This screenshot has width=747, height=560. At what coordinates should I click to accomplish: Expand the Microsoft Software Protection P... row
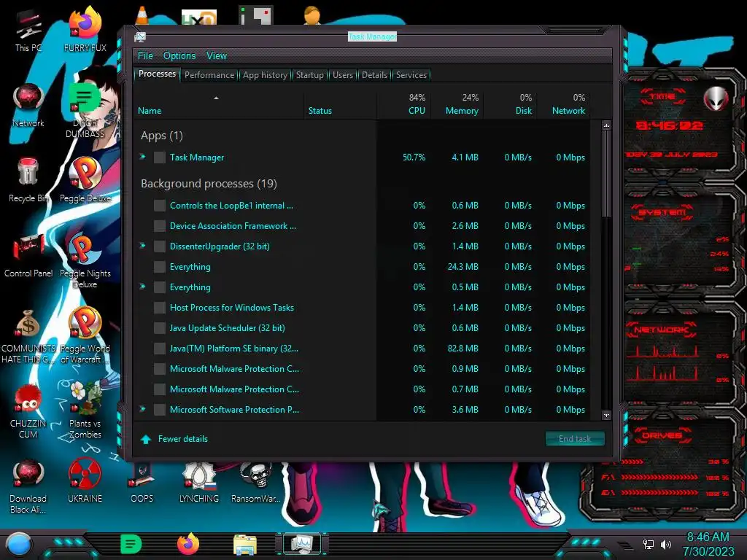pyautogui.click(x=142, y=409)
